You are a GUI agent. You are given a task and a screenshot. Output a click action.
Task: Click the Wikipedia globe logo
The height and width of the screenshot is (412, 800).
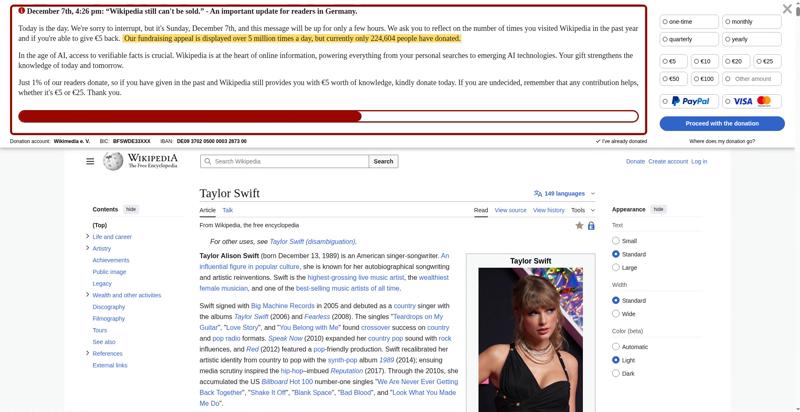point(113,161)
